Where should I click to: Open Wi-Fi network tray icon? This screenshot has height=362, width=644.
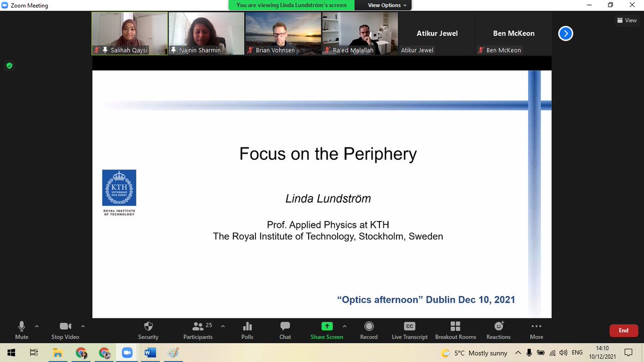552,353
